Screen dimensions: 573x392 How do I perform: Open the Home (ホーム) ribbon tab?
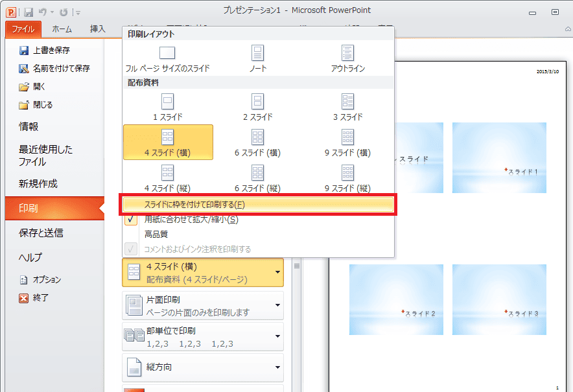(62, 29)
